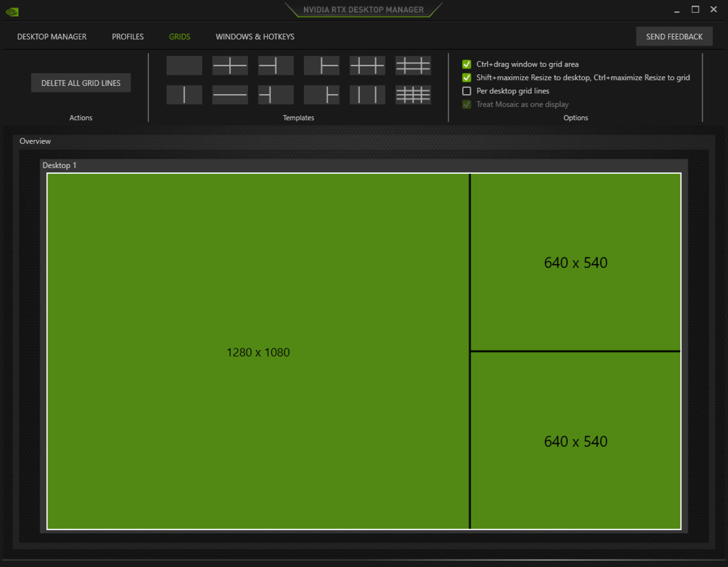Apply the three-column two-row grid template
This screenshot has height=567, width=728.
367,65
